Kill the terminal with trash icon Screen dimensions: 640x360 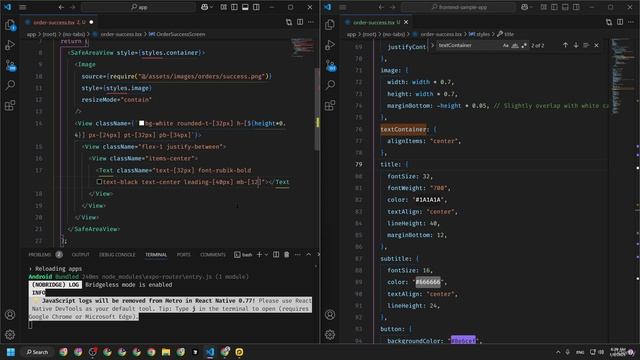[x=287, y=254]
